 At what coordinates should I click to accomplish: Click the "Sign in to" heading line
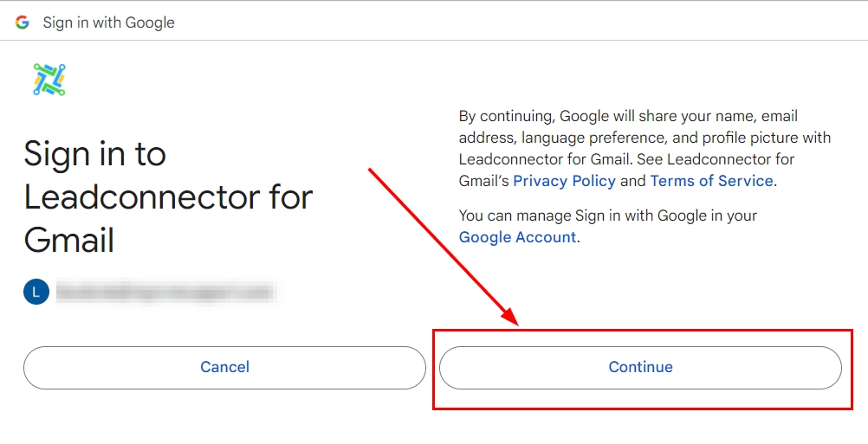[95, 154]
